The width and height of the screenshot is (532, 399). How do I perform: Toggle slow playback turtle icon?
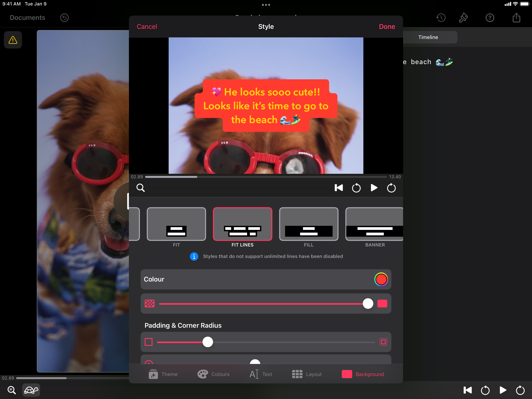[31, 390]
